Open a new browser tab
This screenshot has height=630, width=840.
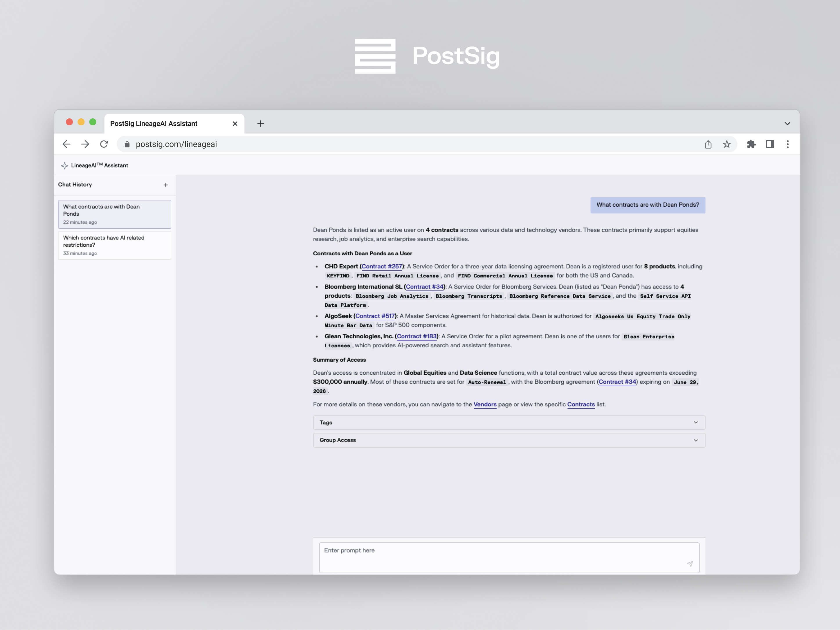pos(261,124)
